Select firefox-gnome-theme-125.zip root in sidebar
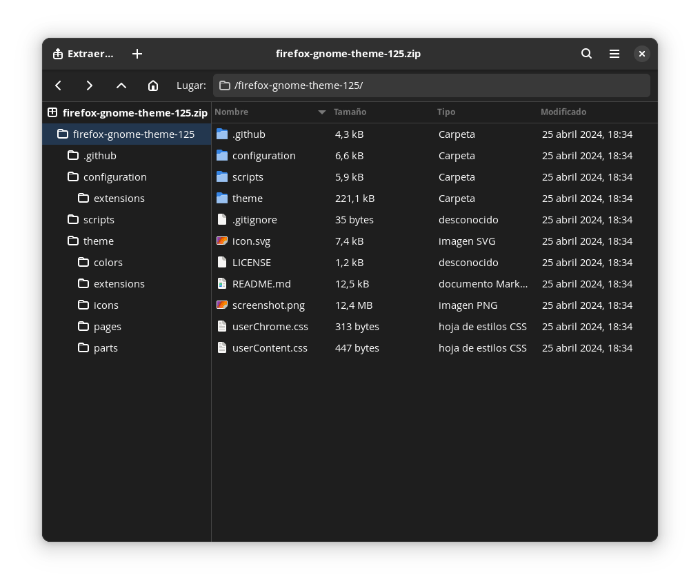Image resolution: width=700 pixels, height=588 pixels. pos(127,113)
